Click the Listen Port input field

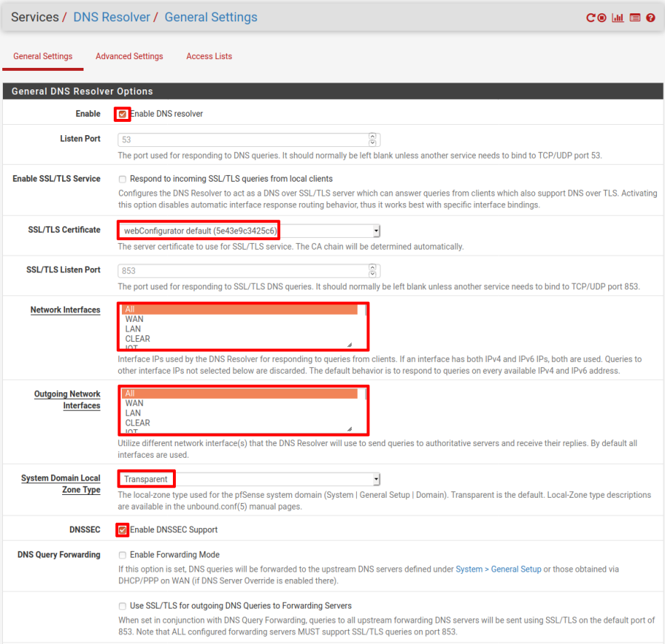(242, 139)
